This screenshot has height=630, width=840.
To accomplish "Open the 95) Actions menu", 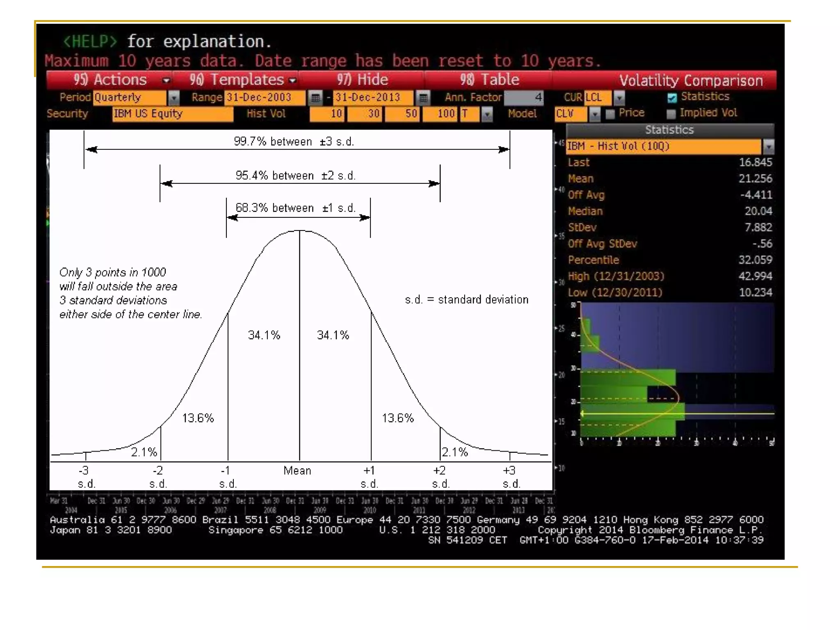I will pos(110,80).
